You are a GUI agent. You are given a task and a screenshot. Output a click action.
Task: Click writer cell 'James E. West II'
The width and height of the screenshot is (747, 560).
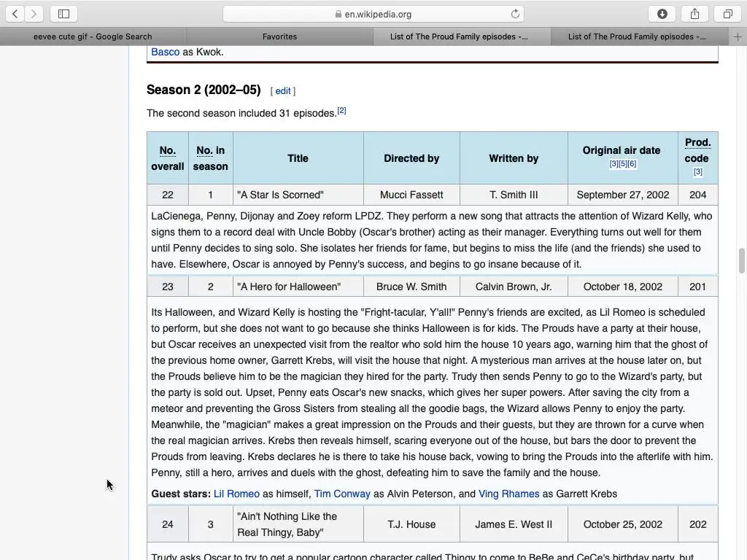click(x=514, y=524)
